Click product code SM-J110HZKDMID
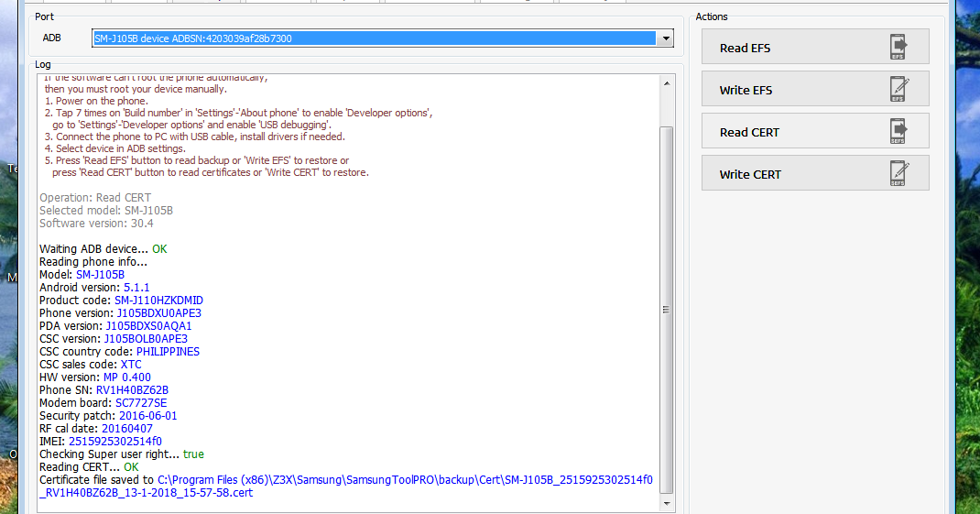The image size is (980, 514). click(x=158, y=301)
